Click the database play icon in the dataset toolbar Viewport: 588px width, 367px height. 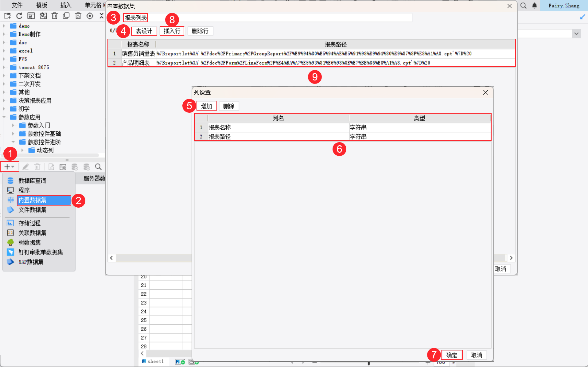75,167
